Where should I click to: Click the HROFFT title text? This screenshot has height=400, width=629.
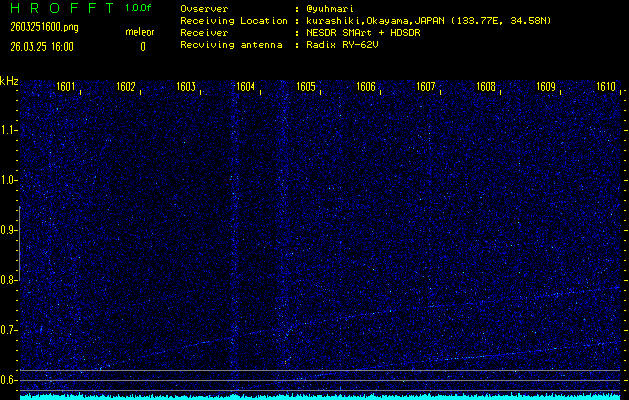[x=58, y=8]
